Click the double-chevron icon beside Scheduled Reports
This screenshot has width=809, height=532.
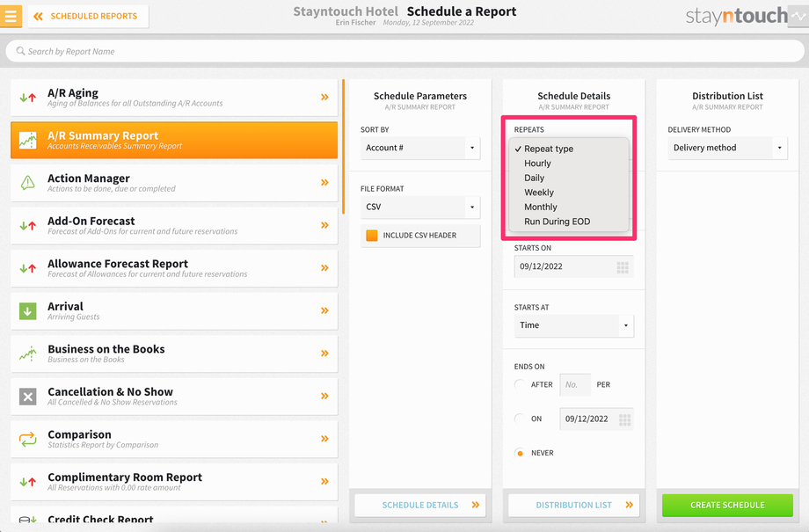(38, 17)
